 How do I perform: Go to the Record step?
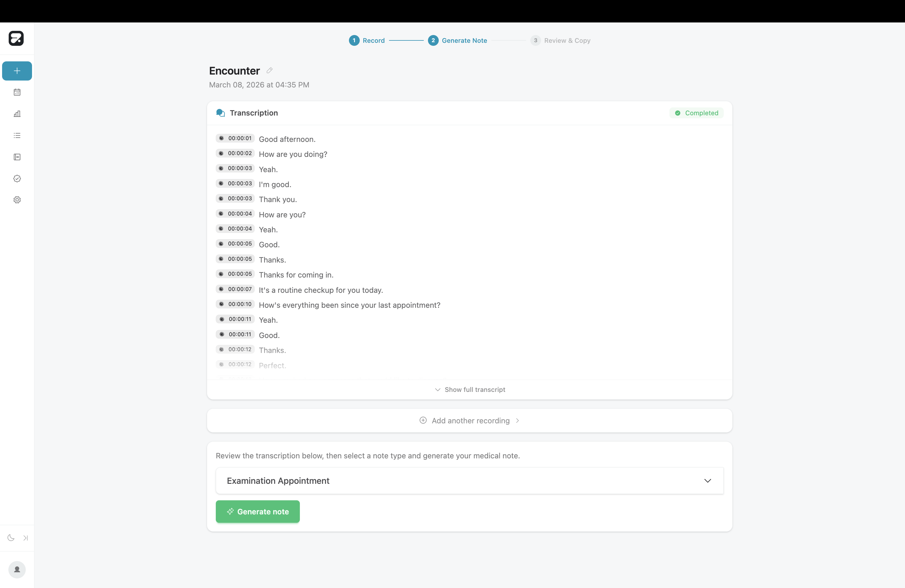367,40
